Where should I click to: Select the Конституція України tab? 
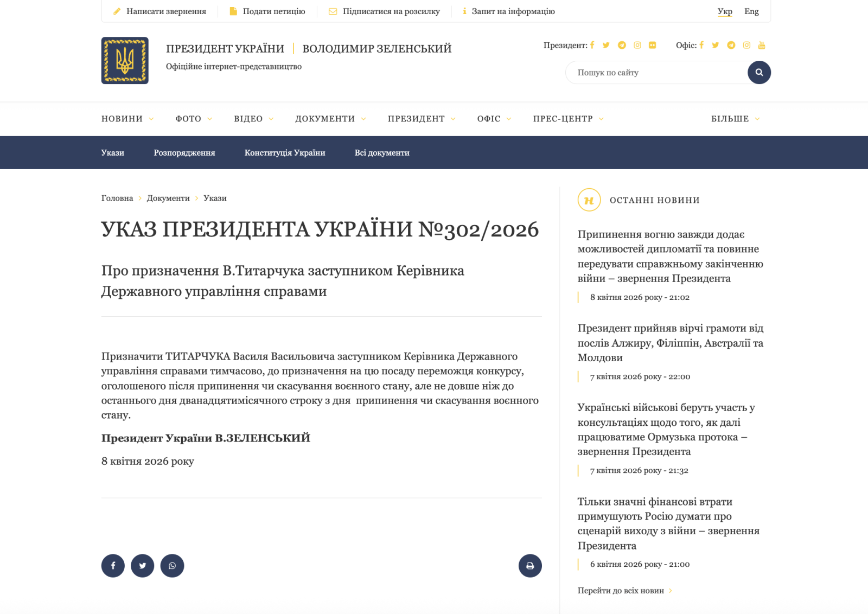(285, 153)
